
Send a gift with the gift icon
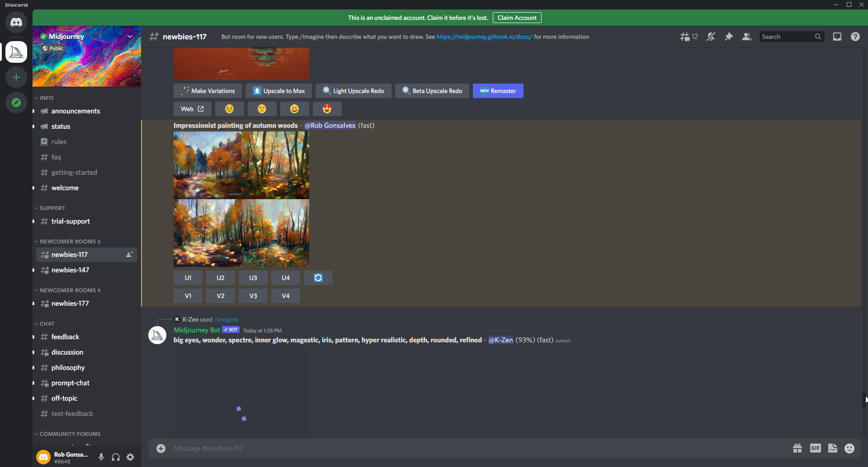pyautogui.click(x=797, y=448)
